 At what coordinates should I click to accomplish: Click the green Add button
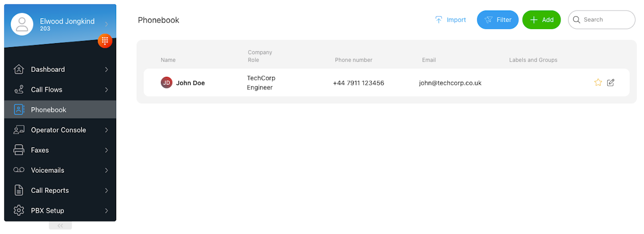tap(541, 20)
